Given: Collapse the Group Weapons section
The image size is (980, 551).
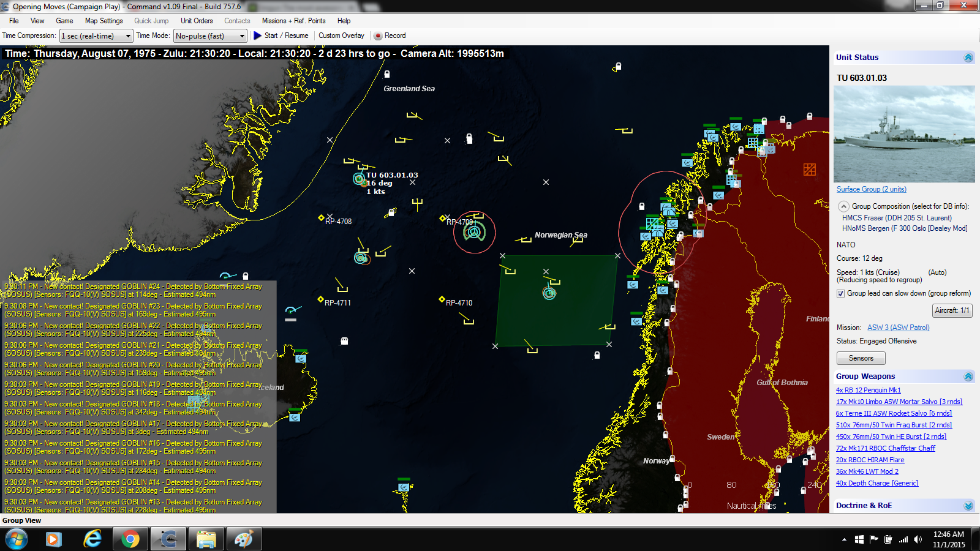Looking at the screenshot, I should [x=968, y=377].
